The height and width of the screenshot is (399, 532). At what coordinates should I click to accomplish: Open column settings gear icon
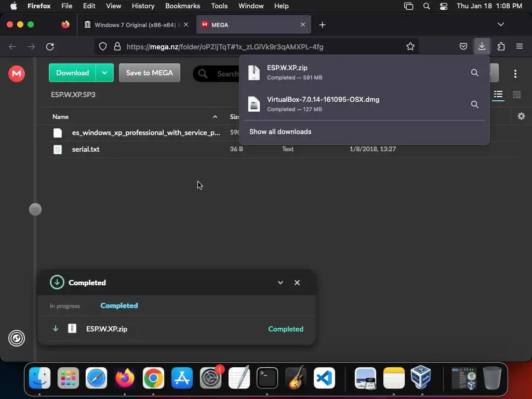[521, 116]
